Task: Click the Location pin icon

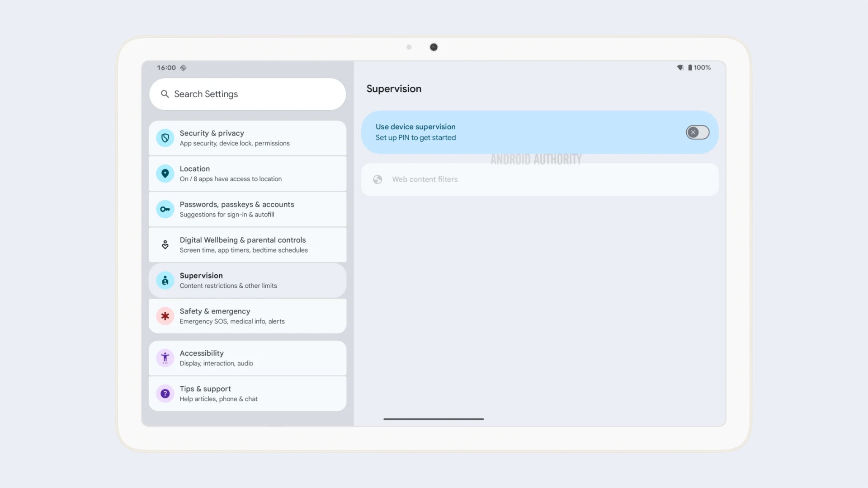Action: (165, 174)
